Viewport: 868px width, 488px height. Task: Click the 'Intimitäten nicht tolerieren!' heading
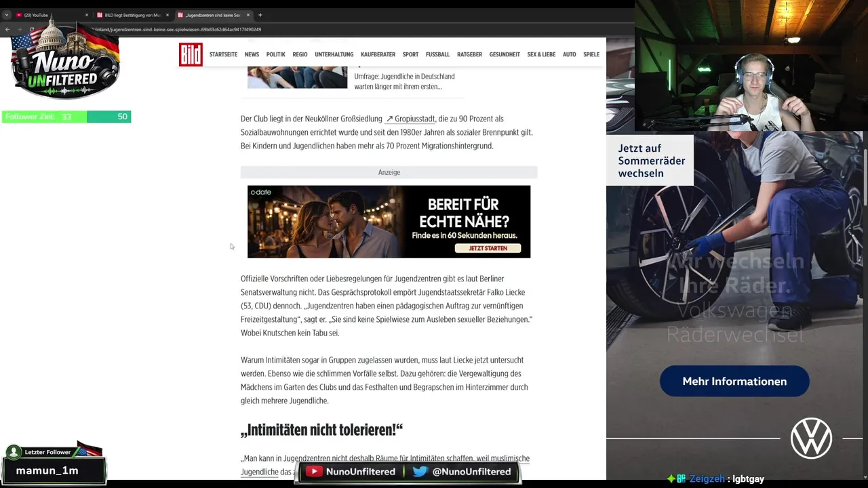click(321, 430)
